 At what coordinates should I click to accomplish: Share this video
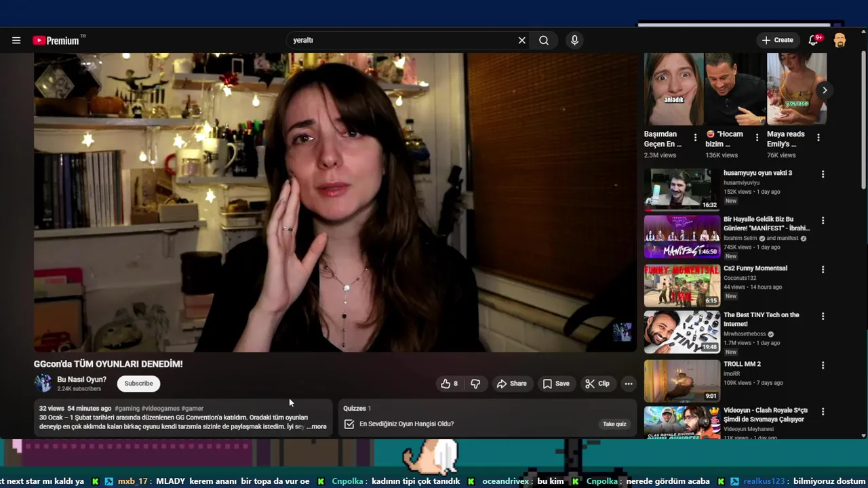coord(512,384)
